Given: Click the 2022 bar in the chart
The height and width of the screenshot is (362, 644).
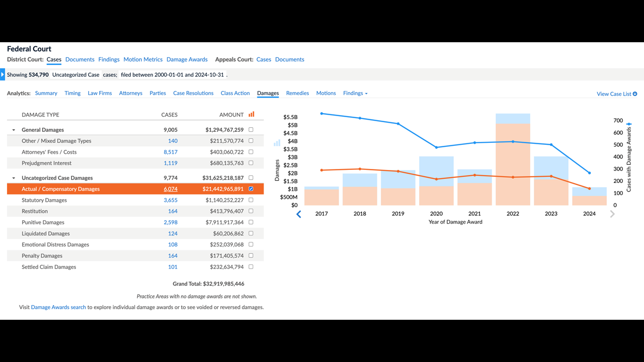Looking at the screenshot, I should tap(513, 159).
